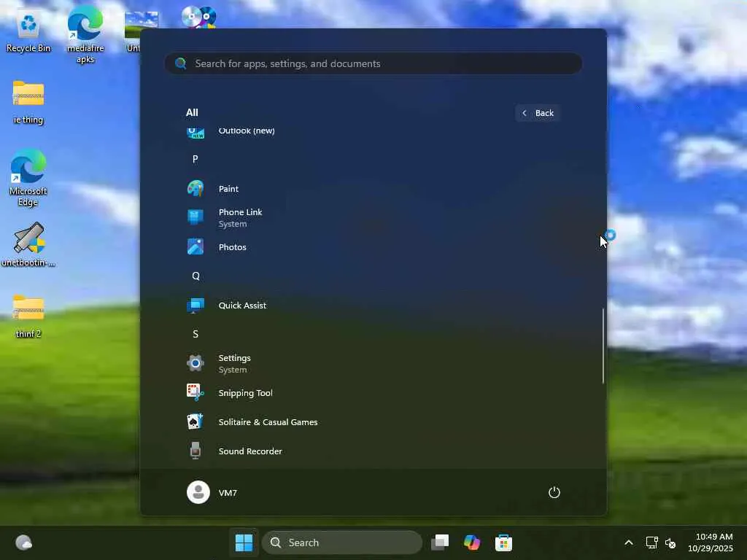Click the Quick Assist label text
This screenshot has width=747, height=560.
click(242, 306)
